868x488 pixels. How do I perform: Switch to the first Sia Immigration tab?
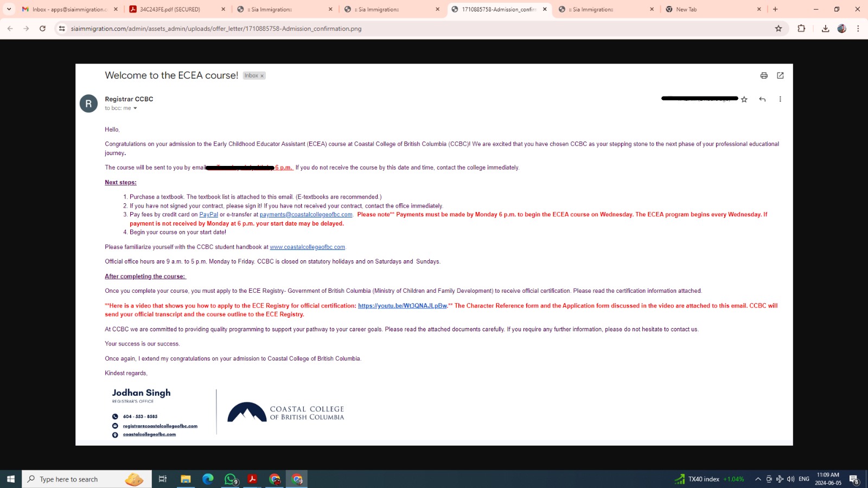pos(284,9)
